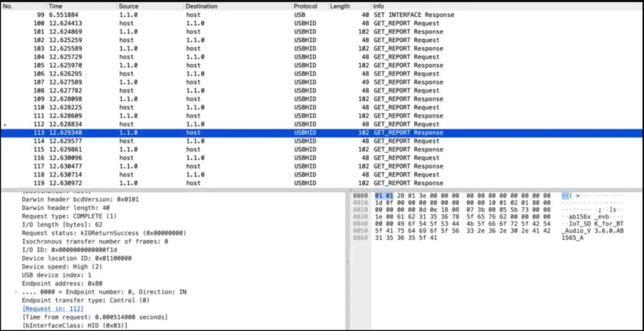Sort packets by the Source column header
The height and width of the screenshot is (331, 644).
click(x=150, y=6)
